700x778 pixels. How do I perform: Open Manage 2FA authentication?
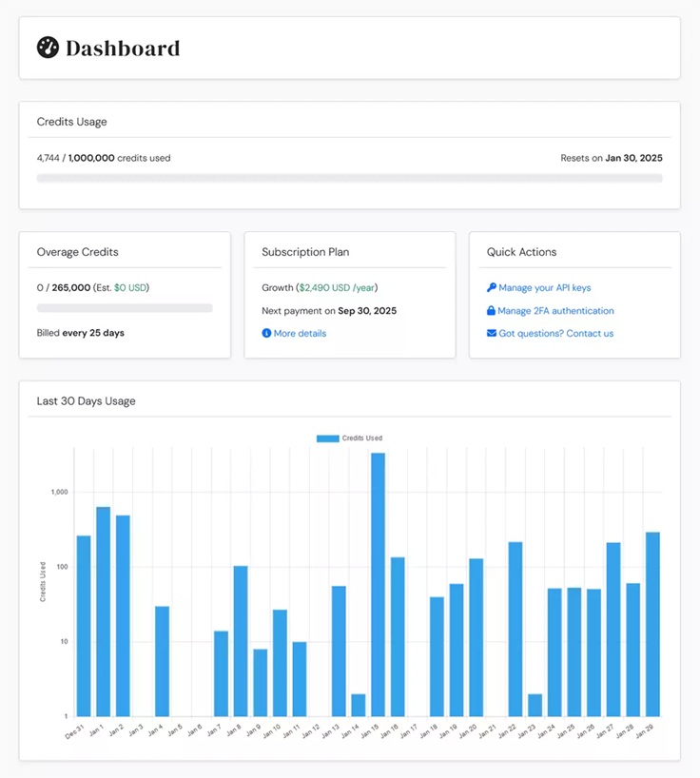coord(555,310)
